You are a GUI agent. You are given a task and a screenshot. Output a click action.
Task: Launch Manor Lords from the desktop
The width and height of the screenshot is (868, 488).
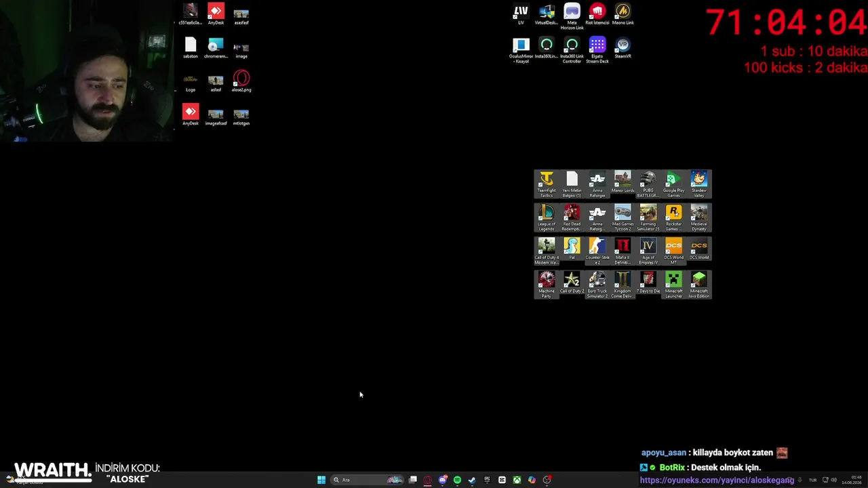623,183
